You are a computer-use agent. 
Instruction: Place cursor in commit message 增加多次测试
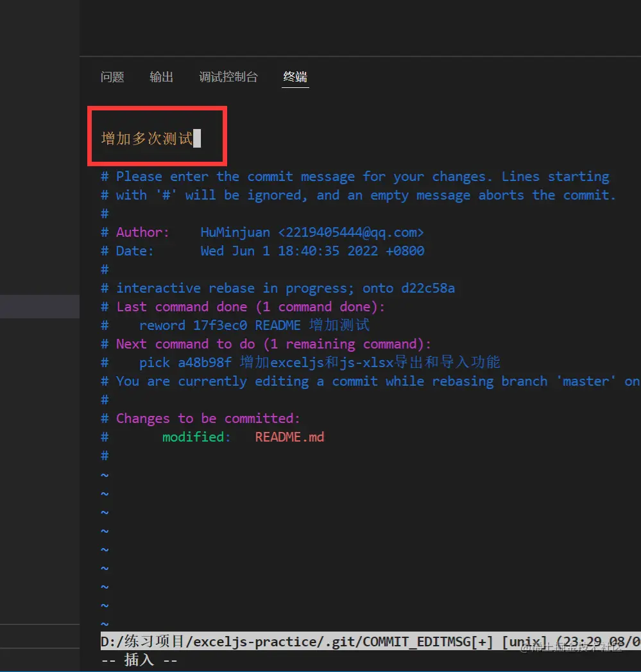coord(147,139)
